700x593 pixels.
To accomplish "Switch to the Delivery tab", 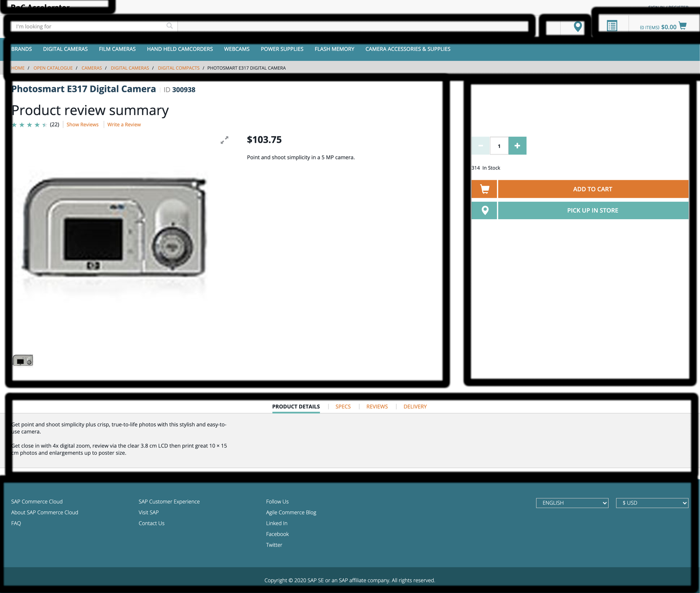I will [415, 407].
